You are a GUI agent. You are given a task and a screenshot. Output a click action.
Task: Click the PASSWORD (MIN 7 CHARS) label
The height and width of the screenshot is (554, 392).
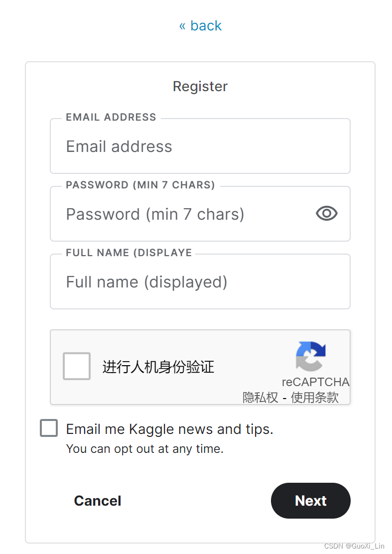(140, 185)
